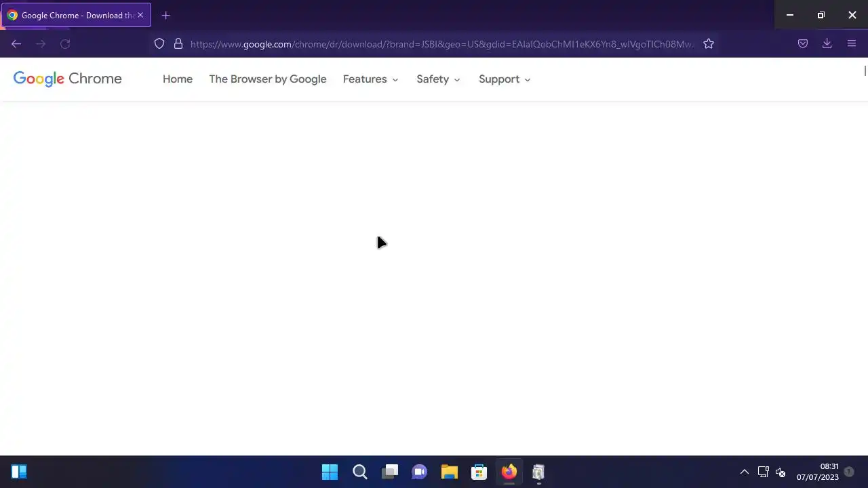Open the Widgets panel icon
Image resolution: width=868 pixels, height=488 pixels.
pyautogui.click(x=19, y=472)
